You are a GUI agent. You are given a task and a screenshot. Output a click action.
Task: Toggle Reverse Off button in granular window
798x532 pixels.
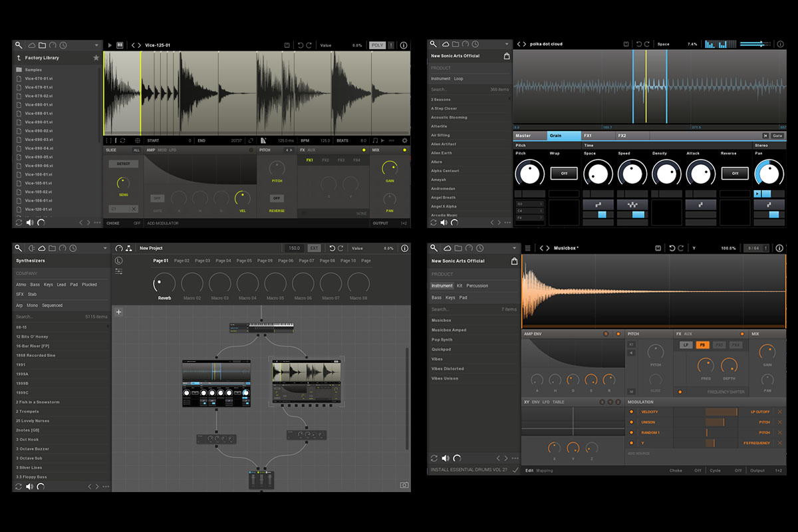click(x=735, y=174)
